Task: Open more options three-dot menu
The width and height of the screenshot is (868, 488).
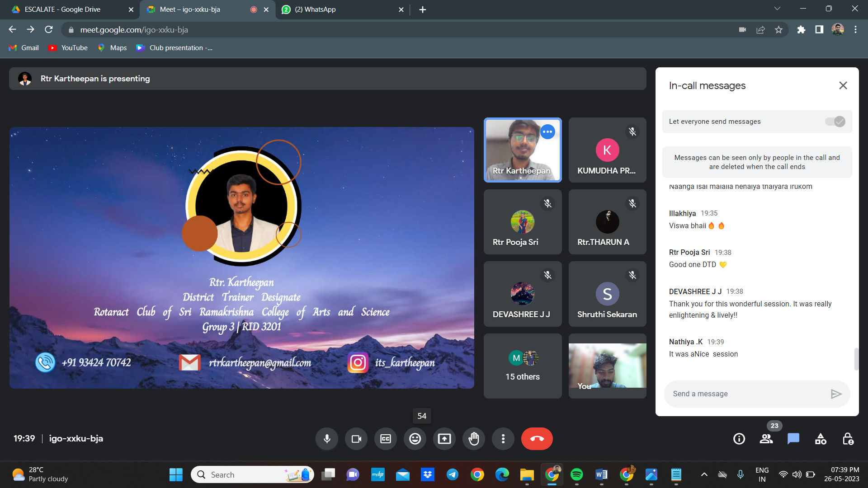Action: click(503, 439)
